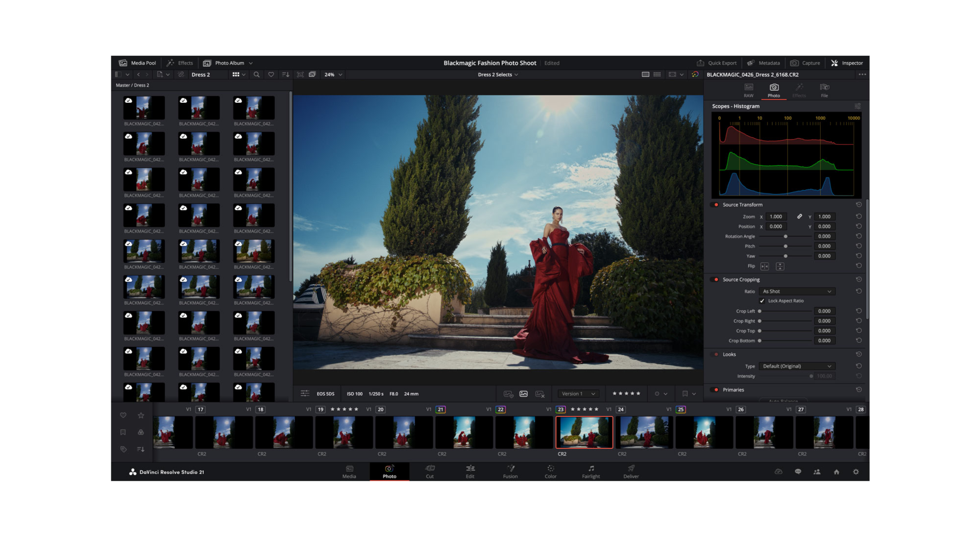
Task: Toggle the Source Transform section off
Action: 714,205
